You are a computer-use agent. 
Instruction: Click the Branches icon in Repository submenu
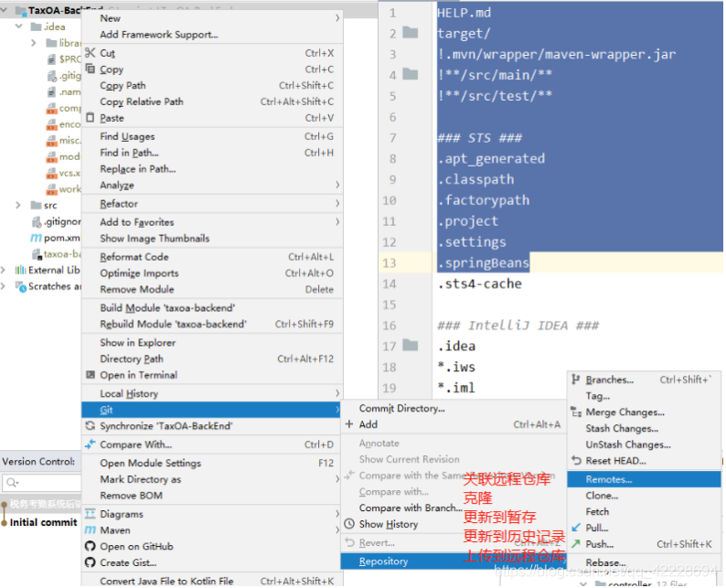pyautogui.click(x=576, y=380)
